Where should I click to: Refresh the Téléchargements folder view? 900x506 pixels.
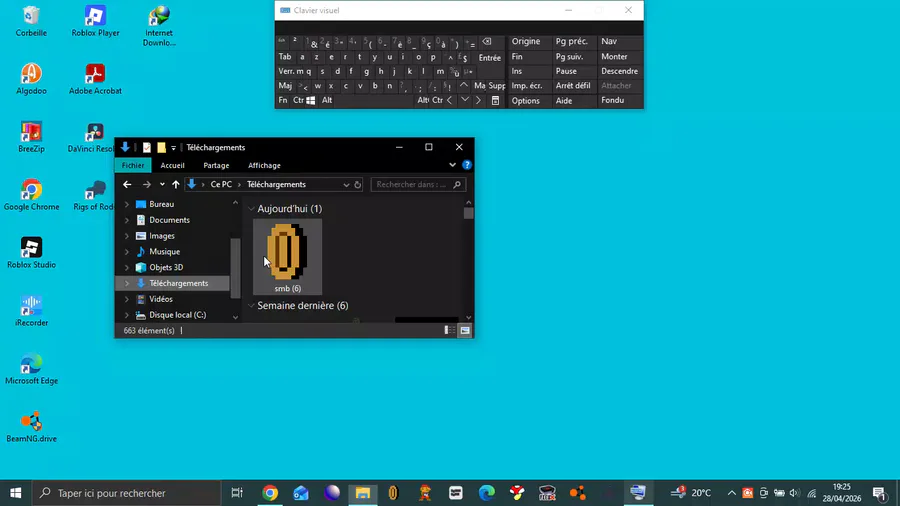click(x=358, y=185)
